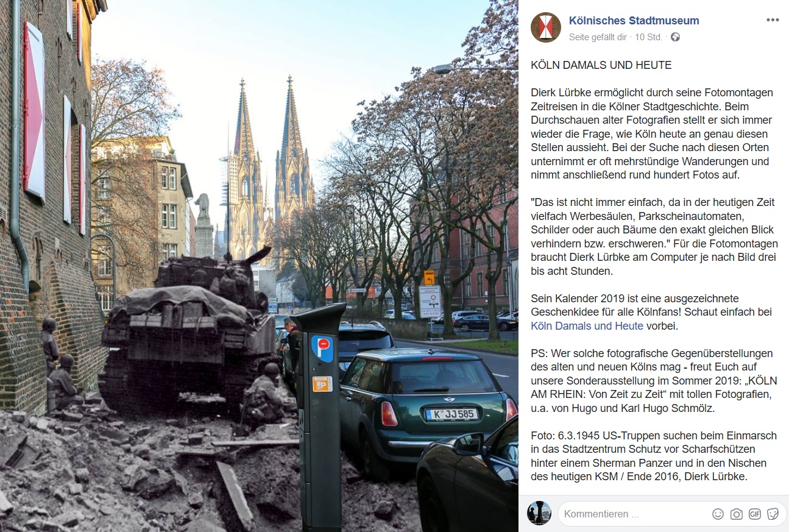Open the sticker picker icon
This screenshot has height=532, width=789.
773,514
